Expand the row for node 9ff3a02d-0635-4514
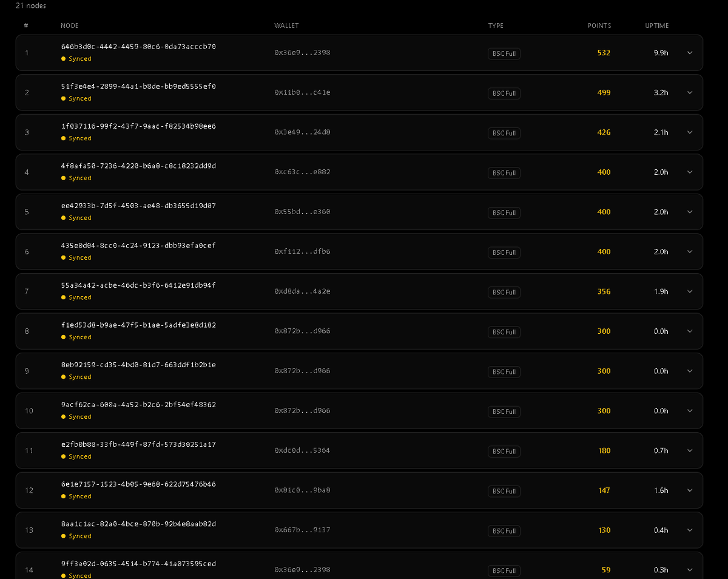The width and height of the screenshot is (728, 579). coord(690,570)
